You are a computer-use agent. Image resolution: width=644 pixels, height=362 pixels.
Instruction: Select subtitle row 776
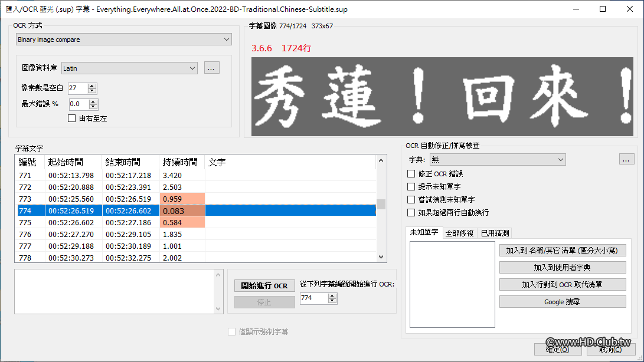(195, 234)
